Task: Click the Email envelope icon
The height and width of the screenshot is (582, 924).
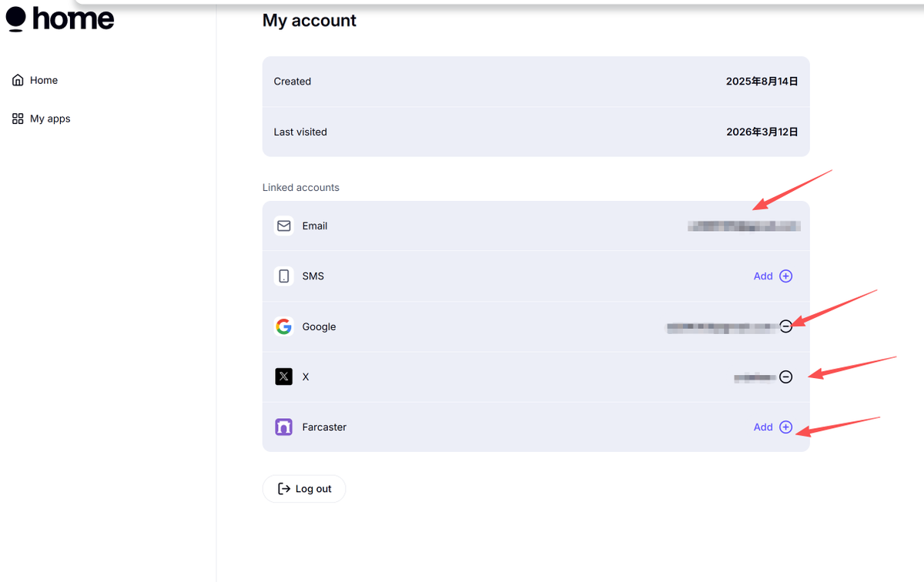Action: (284, 226)
